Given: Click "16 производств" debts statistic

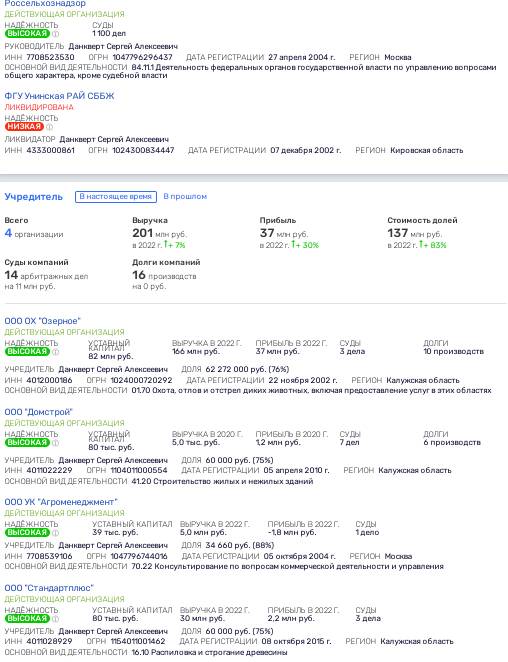Looking at the screenshot, I should coord(164,276).
